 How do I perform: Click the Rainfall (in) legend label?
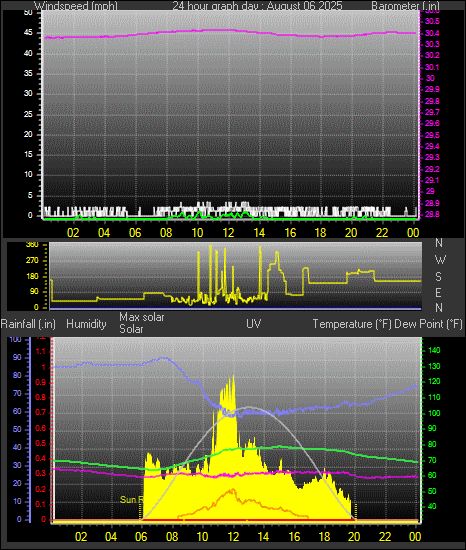28,324
